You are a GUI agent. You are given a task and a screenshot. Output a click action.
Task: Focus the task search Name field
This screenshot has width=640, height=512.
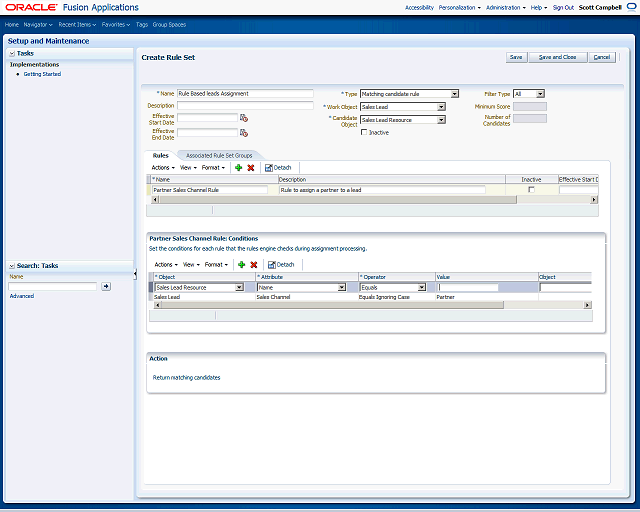pos(53,286)
